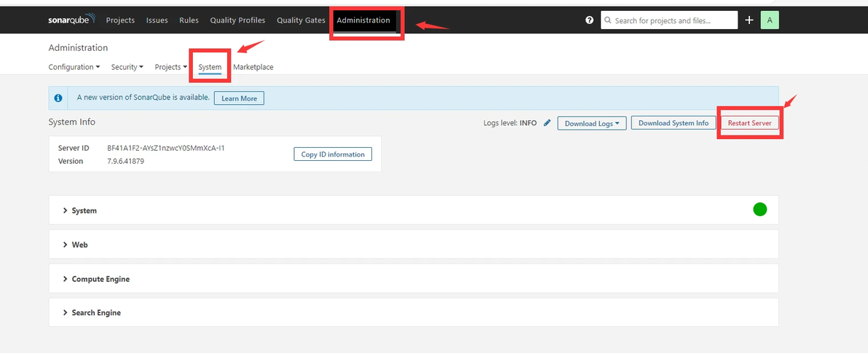The image size is (868, 353).
Task: Open the Security dropdown menu
Action: (127, 67)
